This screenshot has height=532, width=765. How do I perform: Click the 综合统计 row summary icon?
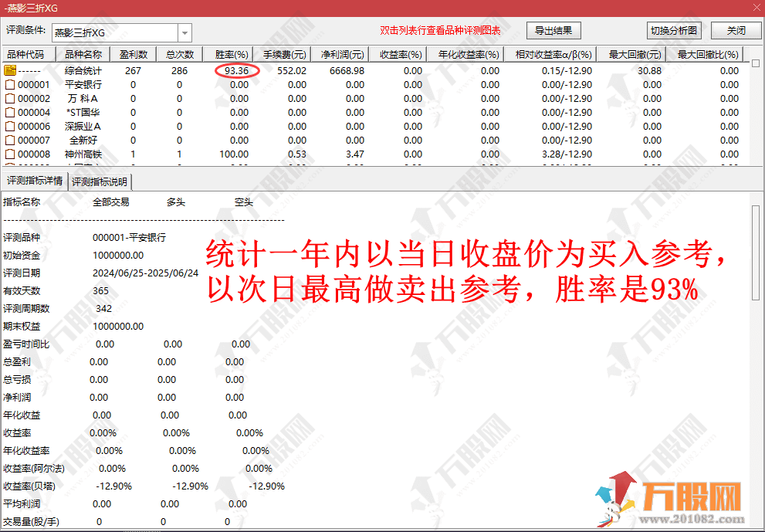[x=10, y=70]
